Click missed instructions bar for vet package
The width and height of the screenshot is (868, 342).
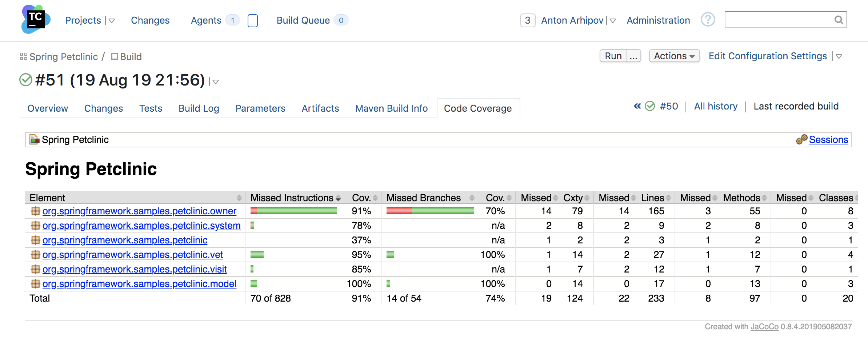257,254
